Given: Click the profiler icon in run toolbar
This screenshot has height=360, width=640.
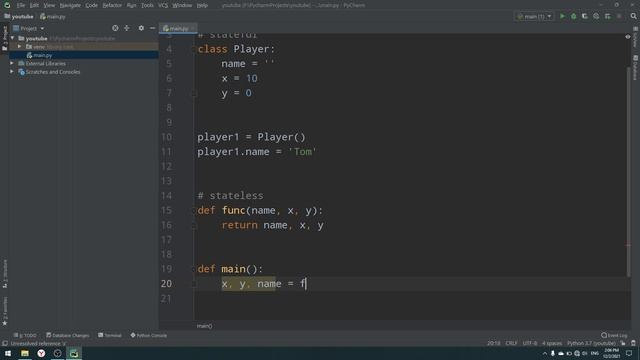Looking at the screenshot, I should point(596,16).
